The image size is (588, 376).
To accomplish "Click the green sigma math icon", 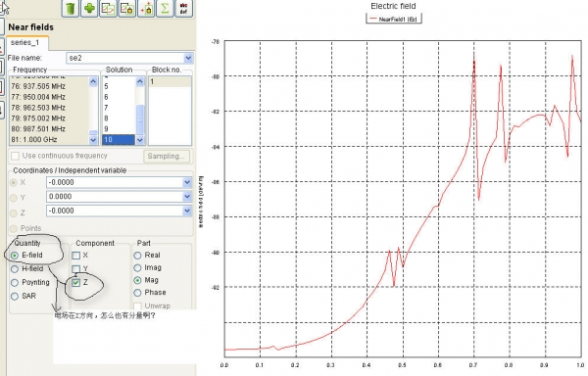I will [x=165, y=8].
